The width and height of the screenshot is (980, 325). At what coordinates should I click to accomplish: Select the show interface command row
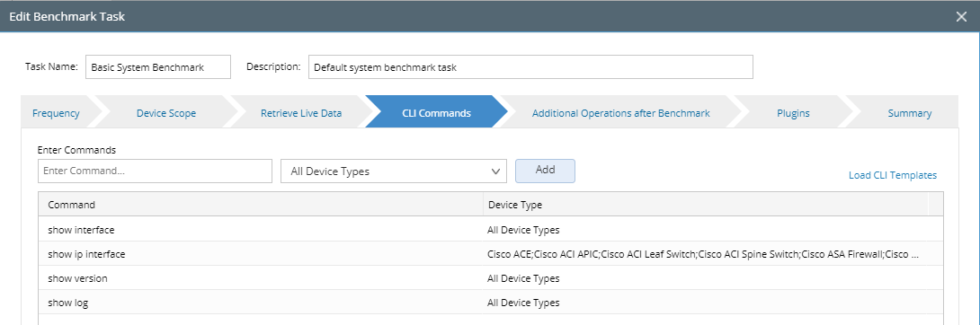point(491,230)
